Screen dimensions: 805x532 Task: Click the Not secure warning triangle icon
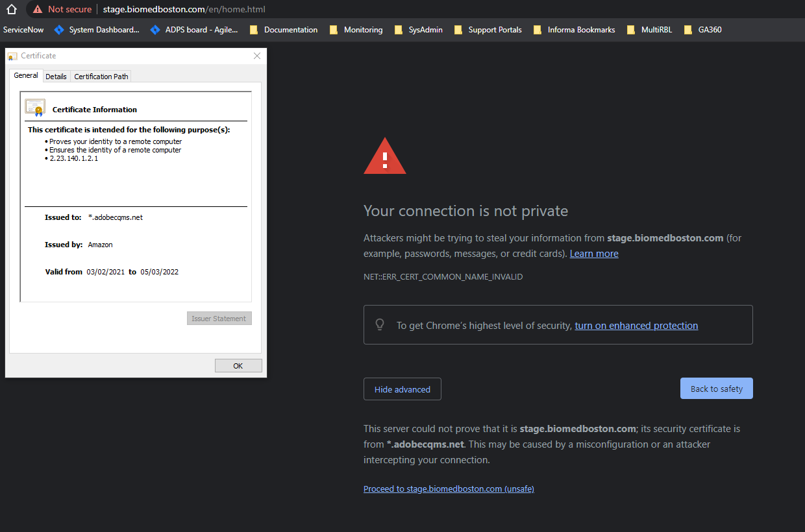click(38, 9)
